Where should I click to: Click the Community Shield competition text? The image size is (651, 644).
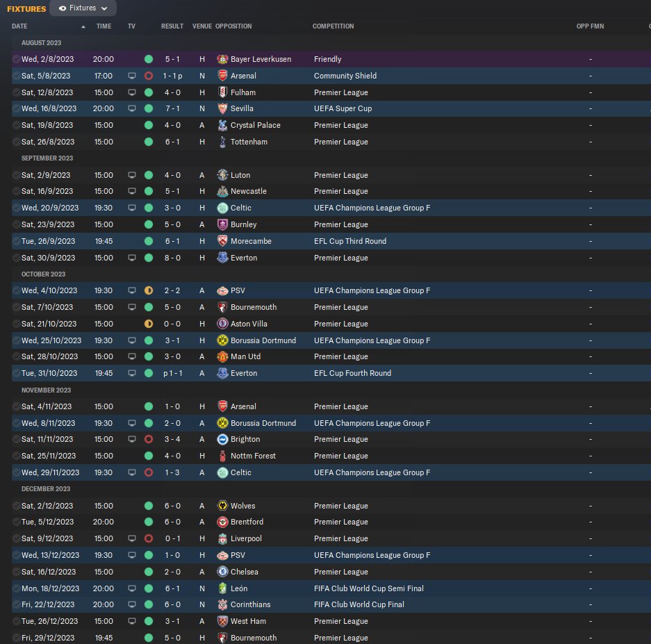tap(345, 76)
